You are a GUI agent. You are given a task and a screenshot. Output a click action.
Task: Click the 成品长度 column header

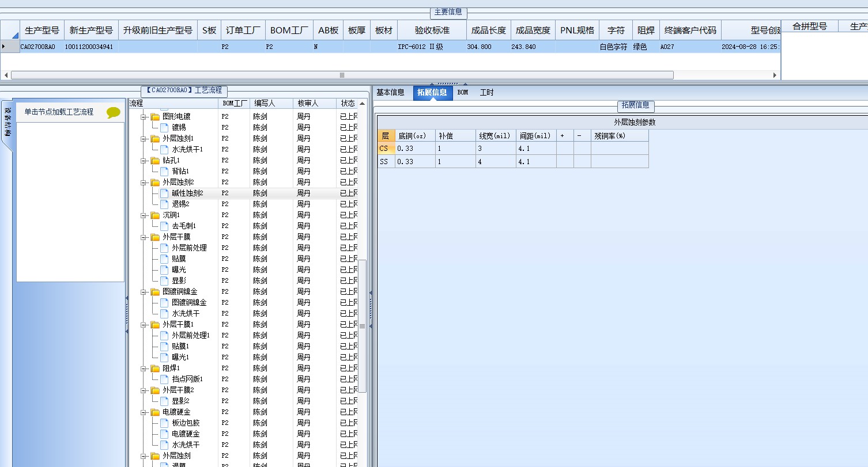(489, 31)
